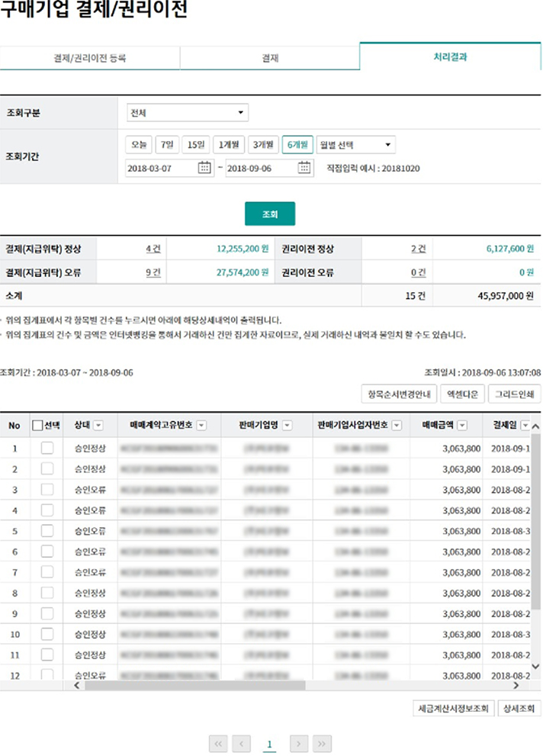This screenshot has width=543, height=756.
Task: Open the 매매금액 column filter arrow
Action: point(462,426)
